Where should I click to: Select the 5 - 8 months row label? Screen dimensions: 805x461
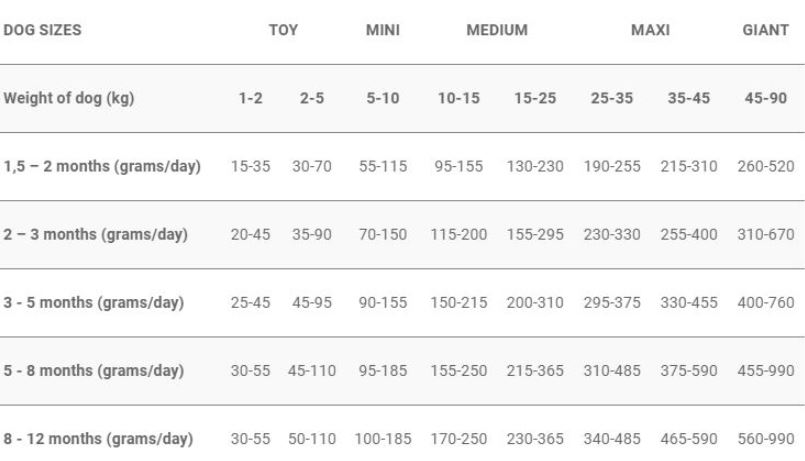tap(93, 371)
